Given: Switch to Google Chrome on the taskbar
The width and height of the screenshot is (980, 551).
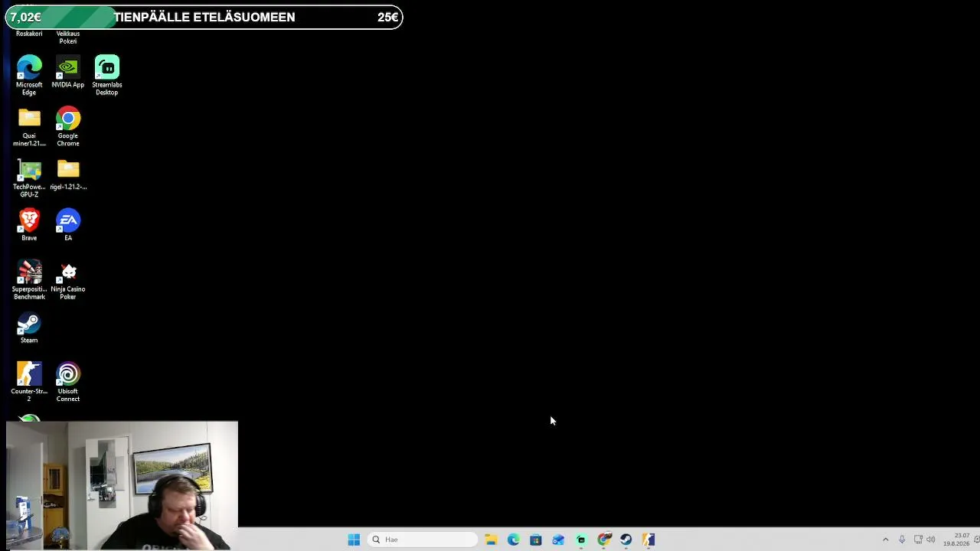Looking at the screenshot, I should click(x=604, y=540).
